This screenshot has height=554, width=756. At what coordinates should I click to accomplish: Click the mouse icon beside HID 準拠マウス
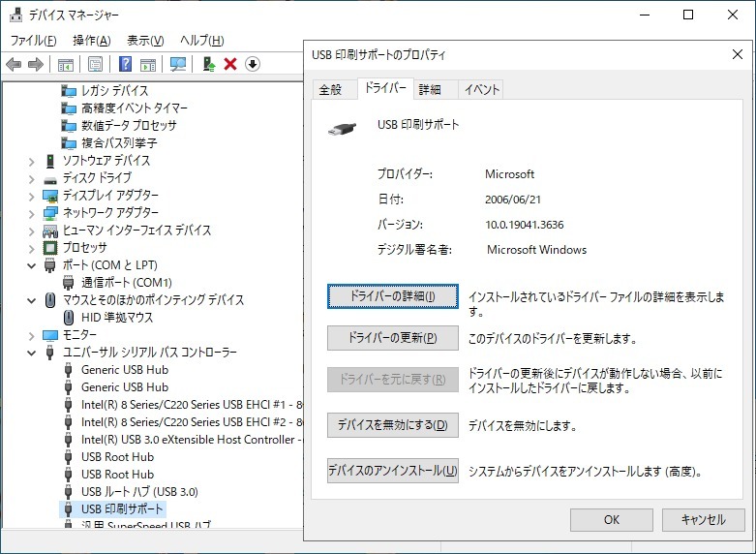pyautogui.click(x=69, y=318)
